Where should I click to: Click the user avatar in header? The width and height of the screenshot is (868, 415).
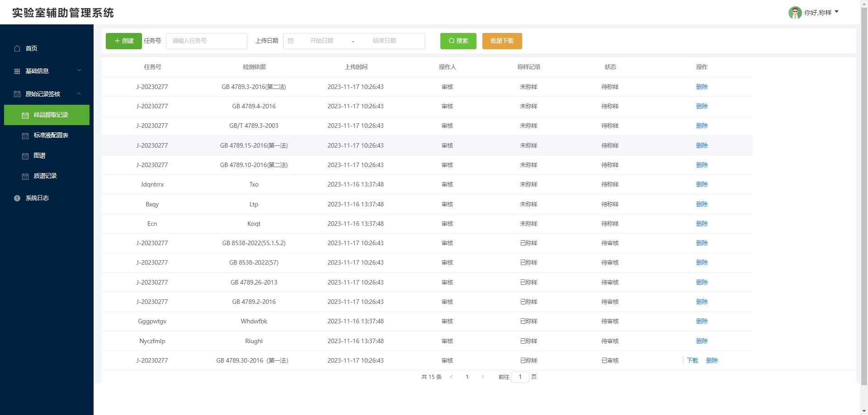tap(795, 13)
